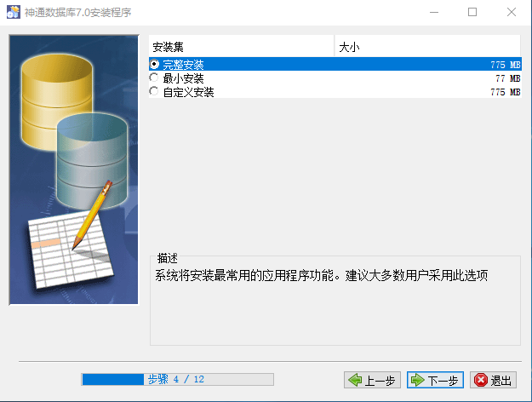Click the 下一步 button
The width and height of the screenshot is (532, 402).
tap(435, 380)
